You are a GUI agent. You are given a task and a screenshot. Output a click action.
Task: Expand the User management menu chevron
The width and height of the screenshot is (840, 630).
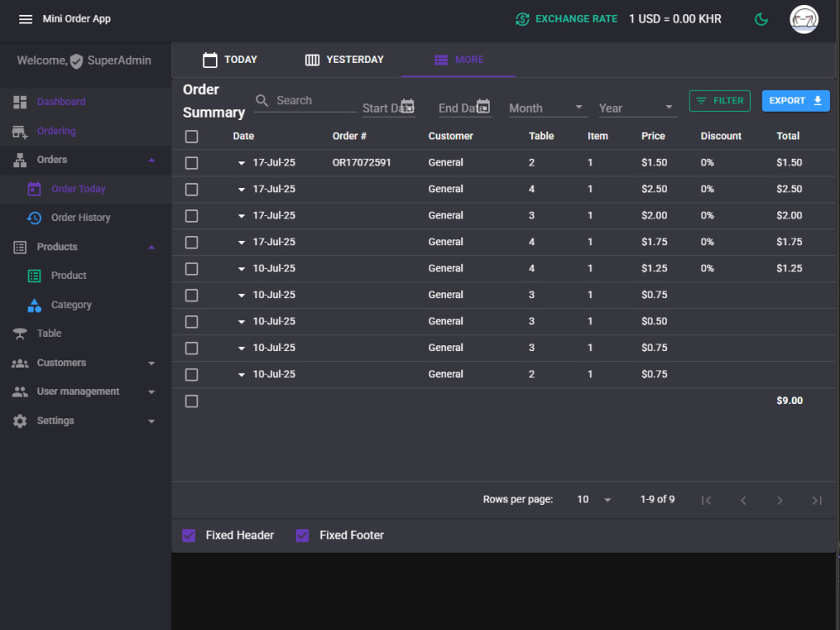point(151,392)
